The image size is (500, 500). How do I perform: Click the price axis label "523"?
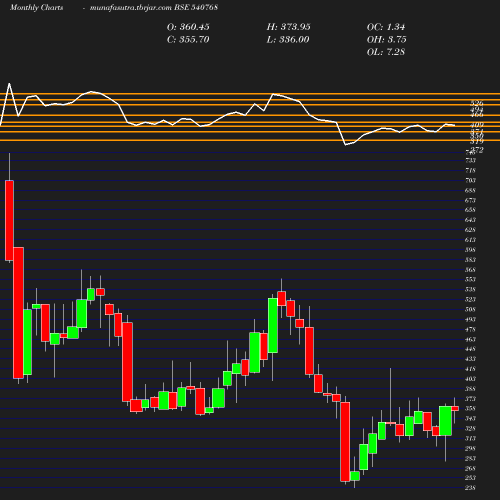tap(470, 300)
